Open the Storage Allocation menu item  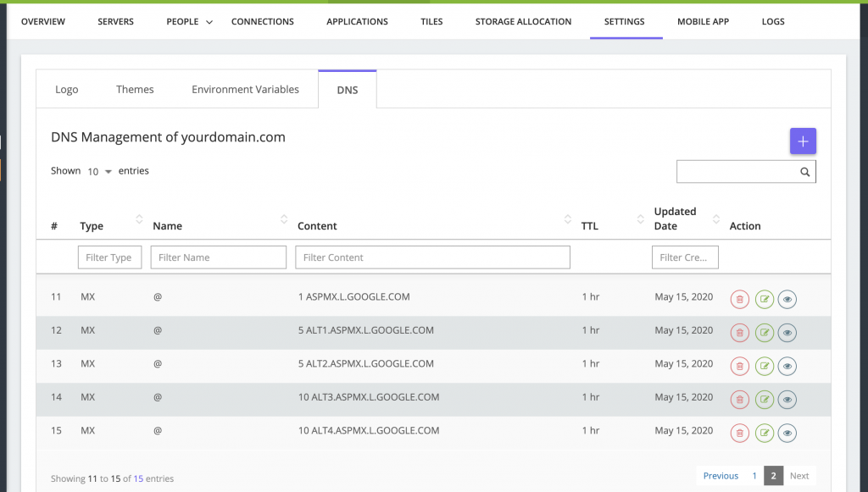click(523, 21)
